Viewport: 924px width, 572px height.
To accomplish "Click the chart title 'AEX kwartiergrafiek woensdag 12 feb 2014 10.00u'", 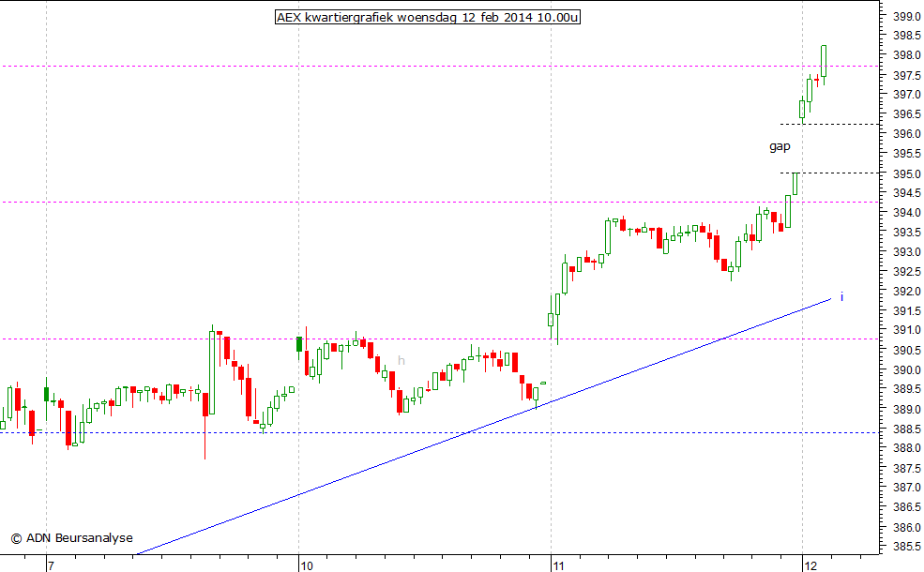I will point(427,17).
